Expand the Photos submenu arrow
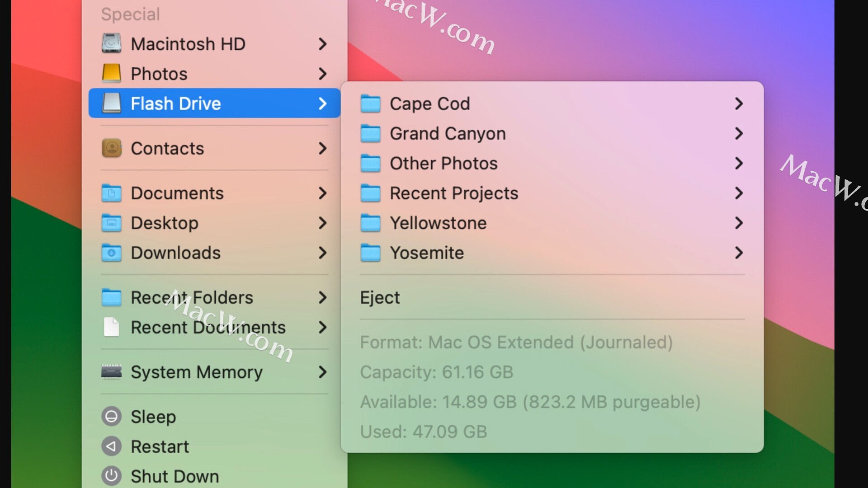 click(322, 74)
